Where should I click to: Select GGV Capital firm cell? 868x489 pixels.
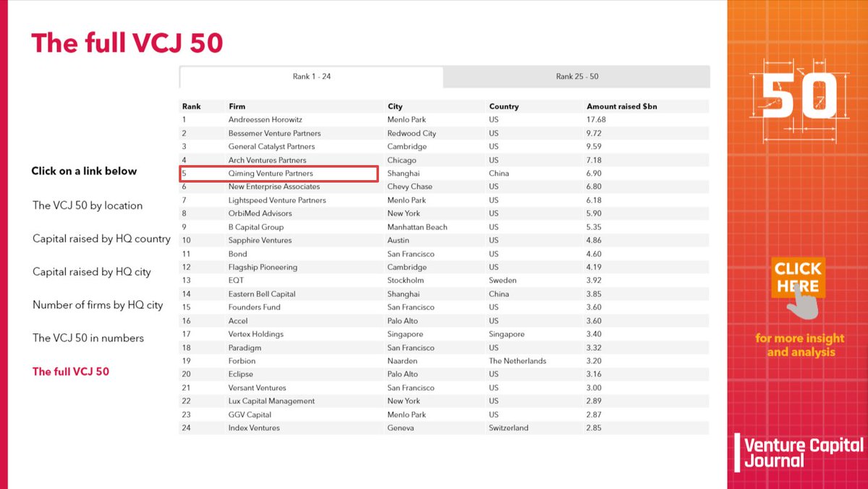pyautogui.click(x=250, y=414)
